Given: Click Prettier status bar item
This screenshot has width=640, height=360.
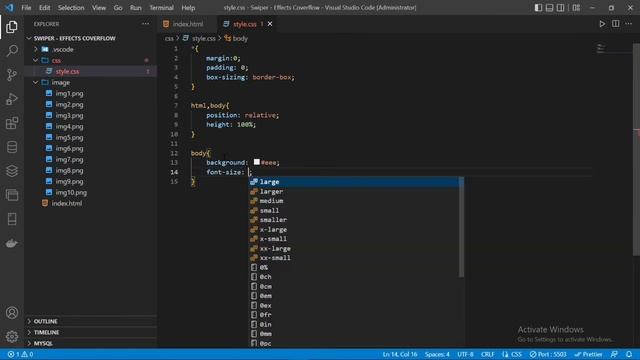Looking at the screenshot, I should 588,354.
